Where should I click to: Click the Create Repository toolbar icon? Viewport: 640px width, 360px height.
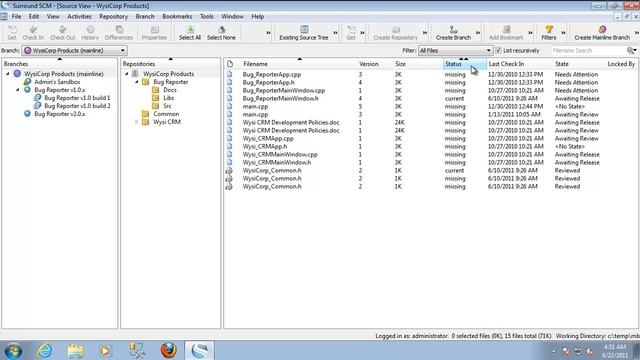[x=396, y=33]
